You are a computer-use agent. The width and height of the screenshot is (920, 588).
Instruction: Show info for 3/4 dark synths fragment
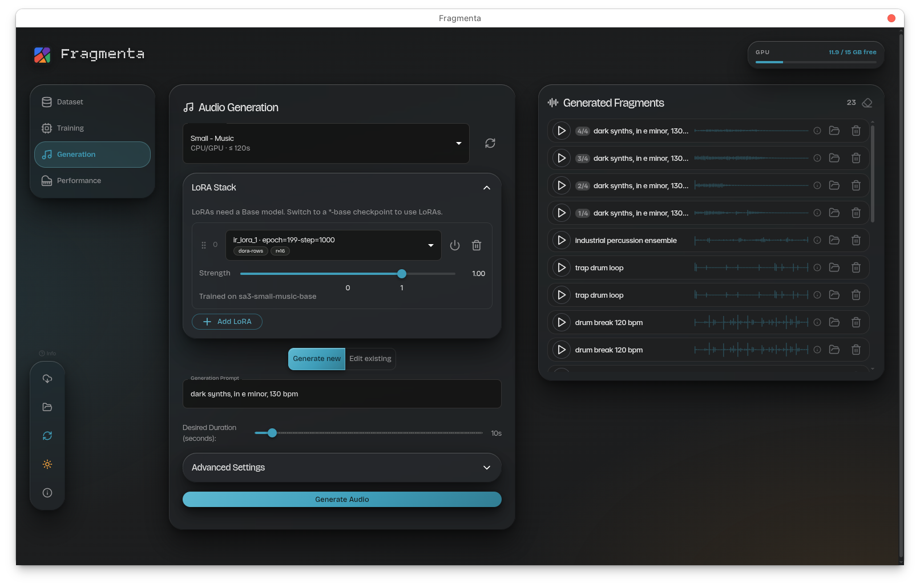pyautogui.click(x=817, y=158)
